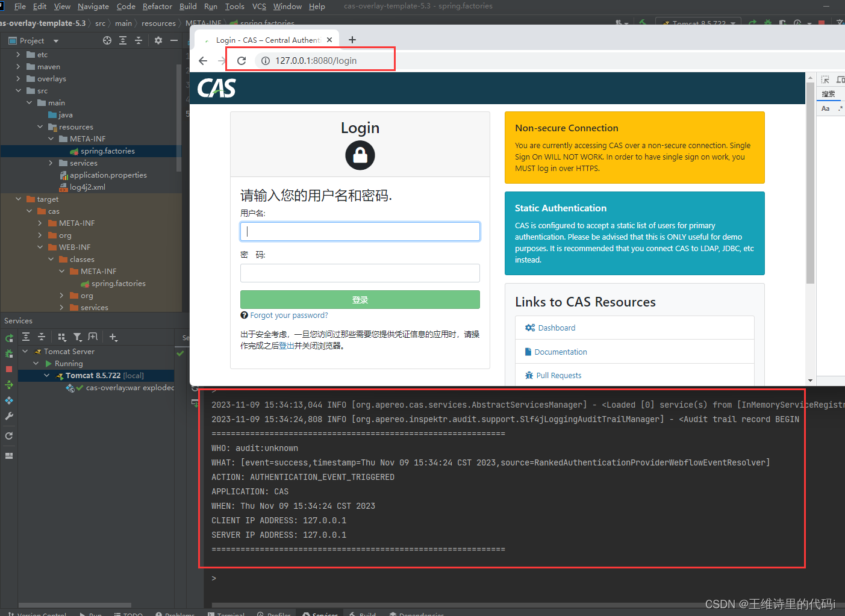Collapse the target folder
The width and height of the screenshot is (845, 616).
coord(18,199)
